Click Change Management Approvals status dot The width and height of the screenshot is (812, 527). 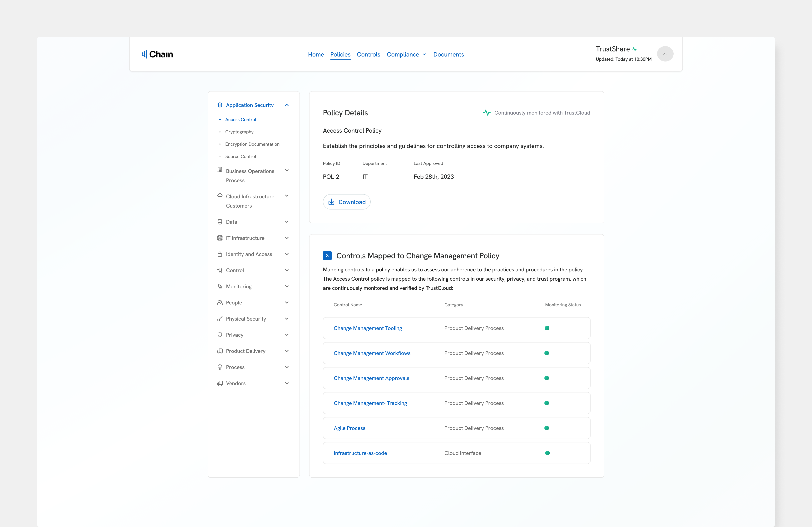[x=547, y=378]
